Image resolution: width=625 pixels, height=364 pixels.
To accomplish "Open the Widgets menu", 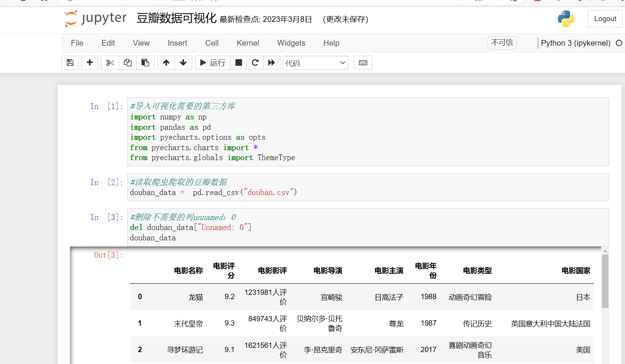I will pos(291,43).
